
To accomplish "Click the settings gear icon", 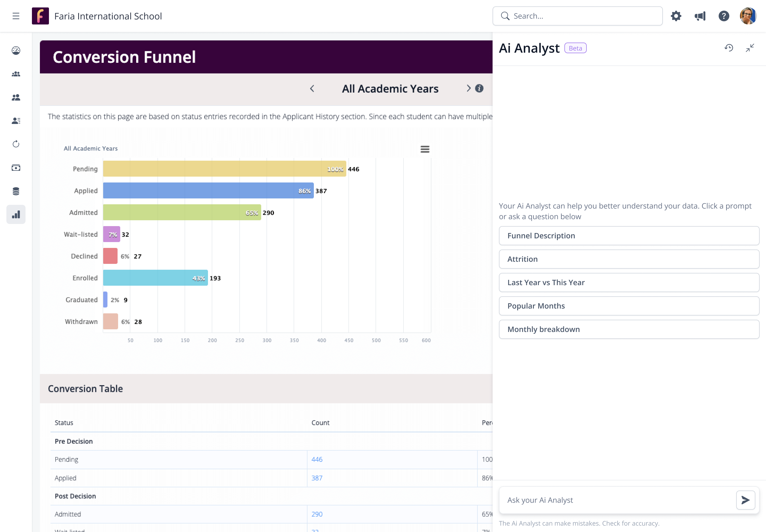I will [676, 16].
